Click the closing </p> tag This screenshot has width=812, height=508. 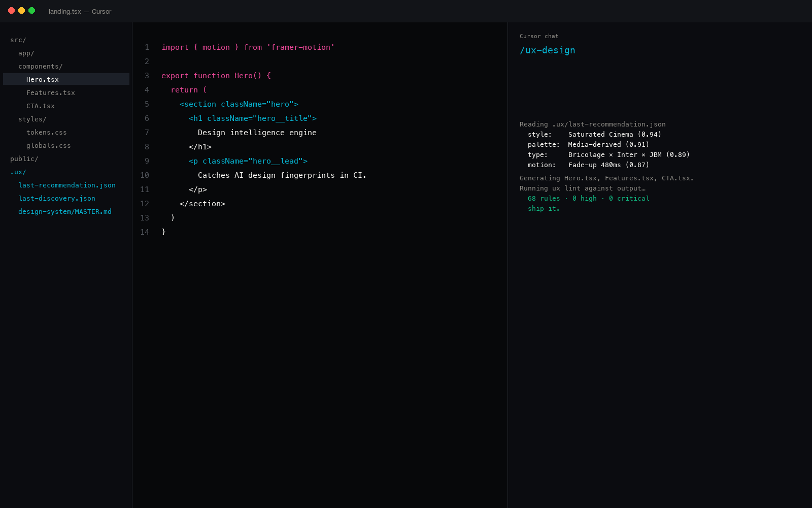[x=198, y=189]
